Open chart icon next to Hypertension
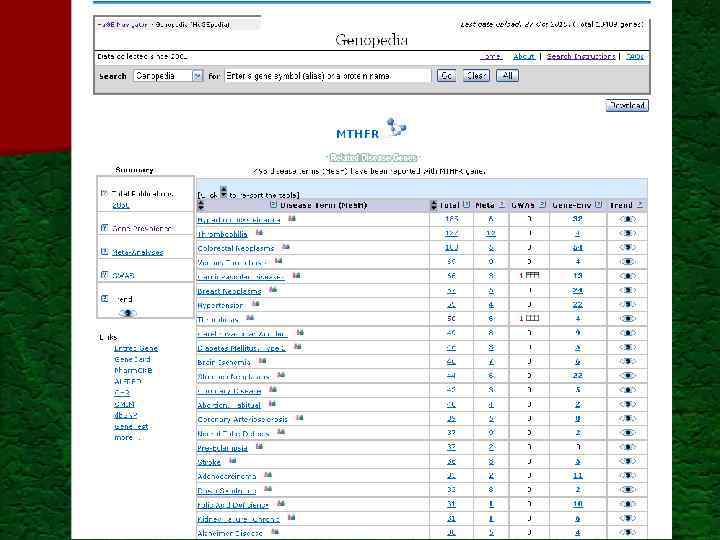 tap(256, 304)
